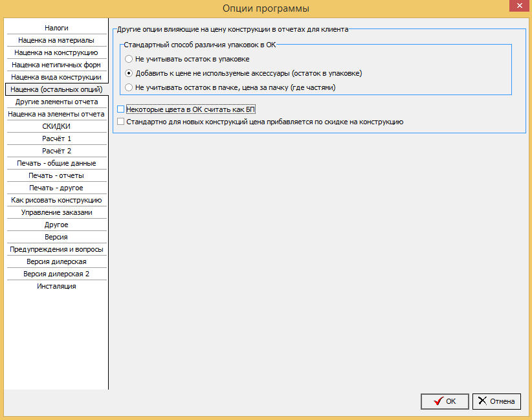Select Наценка (остальных опций) tab

click(56, 89)
